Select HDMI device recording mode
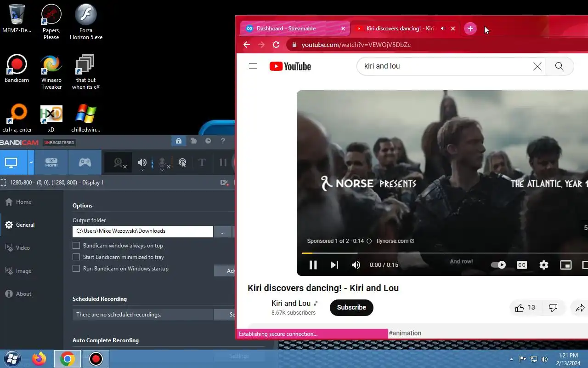588x368 pixels. click(51, 162)
